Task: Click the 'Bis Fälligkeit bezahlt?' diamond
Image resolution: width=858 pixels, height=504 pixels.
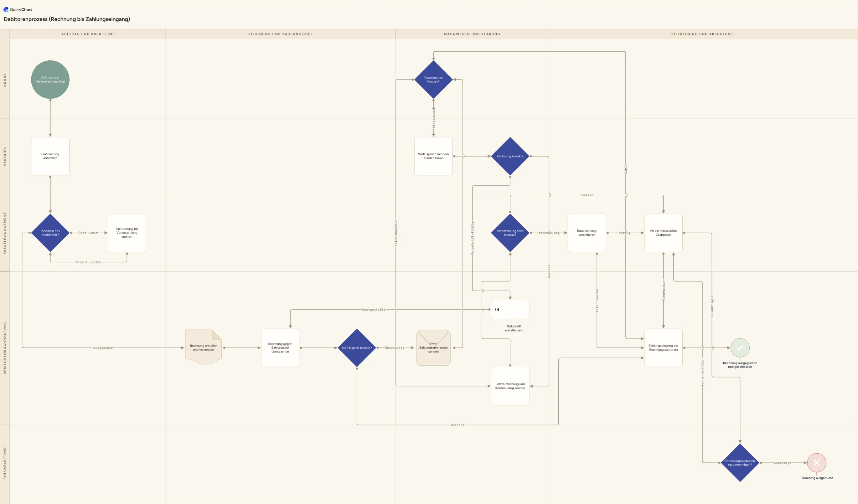Action: click(357, 348)
